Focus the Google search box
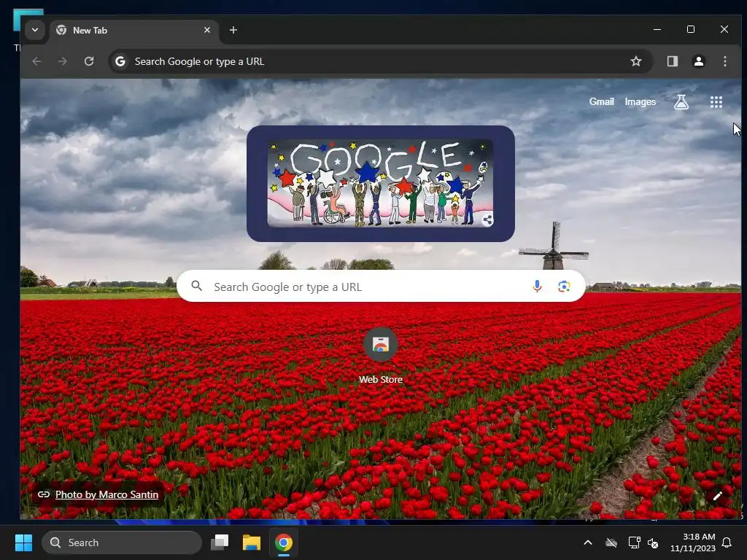The height and width of the screenshot is (560, 747). point(381,286)
